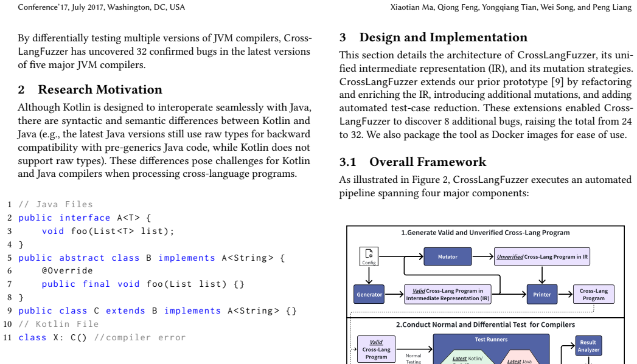Click the Result Analyzer box
This screenshot has height=364, width=637.
(x=588, y=346)
